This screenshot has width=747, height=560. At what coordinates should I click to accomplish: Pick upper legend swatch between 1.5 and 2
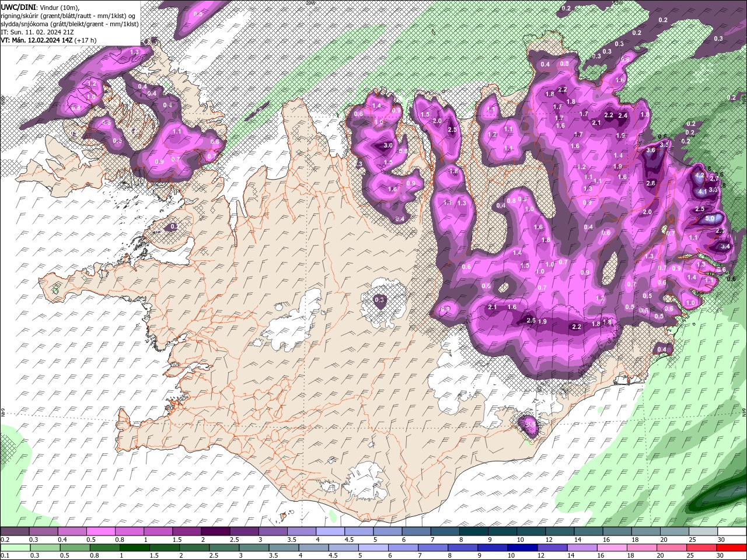[x=187, y=531]
